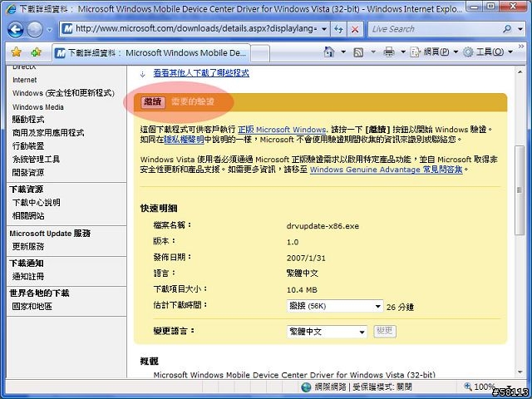Image resolution: width=532 pixels, height=399 pixels.
Task: Click the 驅動程式 sidebar link
Action: pos(28,120)
